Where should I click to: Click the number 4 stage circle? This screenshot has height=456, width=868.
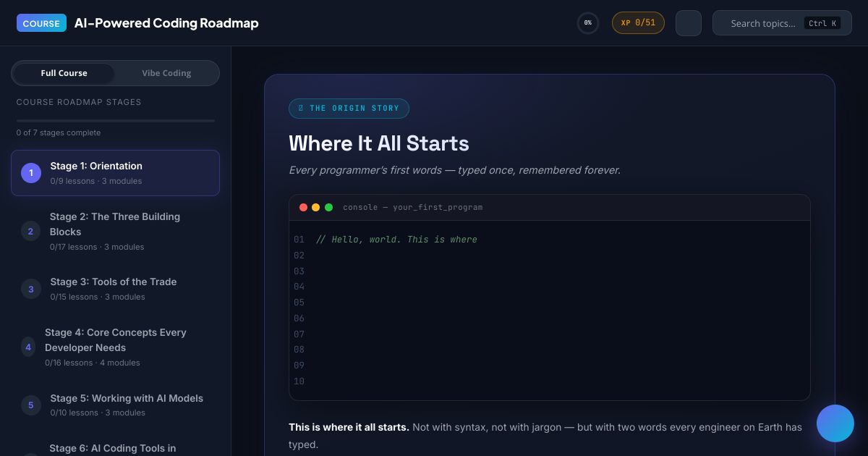[28, 347]
